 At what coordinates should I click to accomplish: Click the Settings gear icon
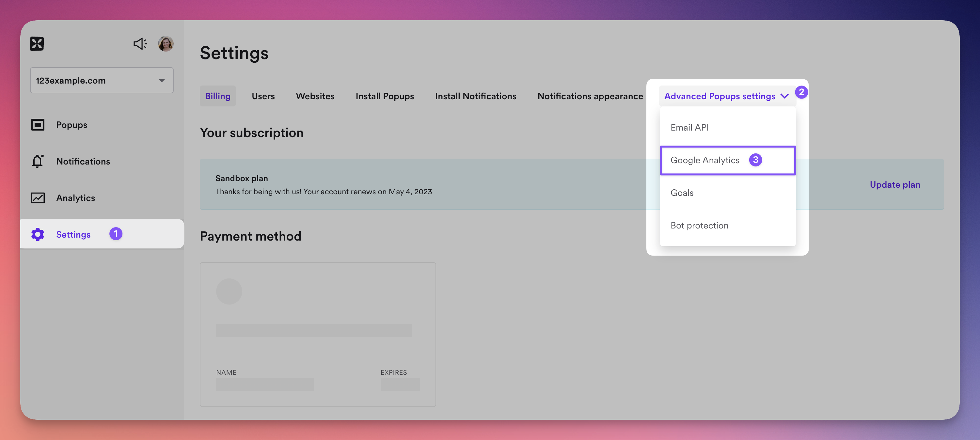click(x=38, y=234)
